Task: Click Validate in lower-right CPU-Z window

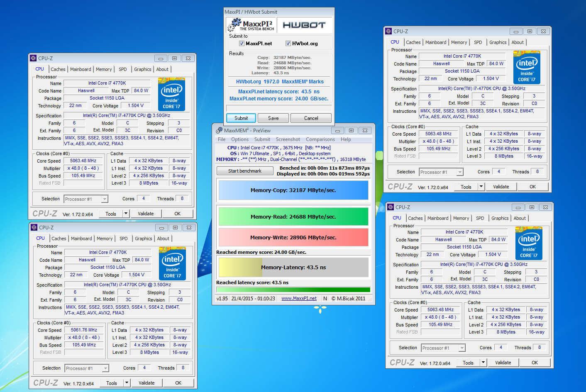Action: [x=503, y=363]
